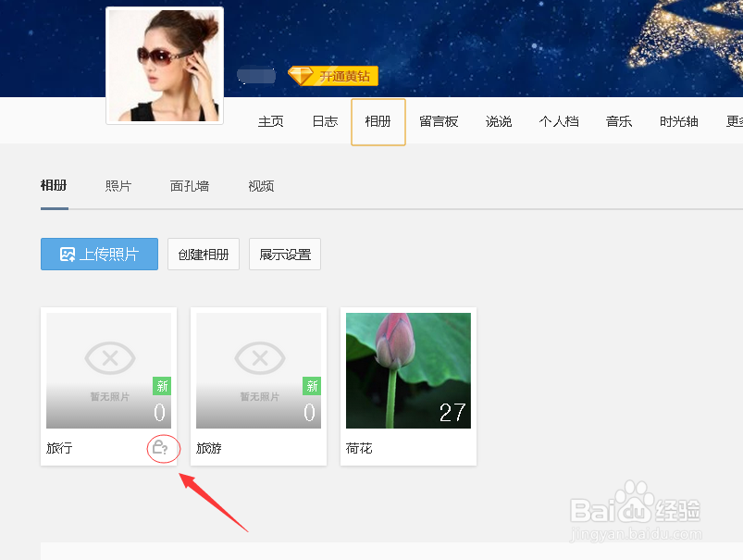This screenshot has width=743, height=560.
Task: Click the crossed-eye icon on 旅游 album cover
Action: point(258,358)
